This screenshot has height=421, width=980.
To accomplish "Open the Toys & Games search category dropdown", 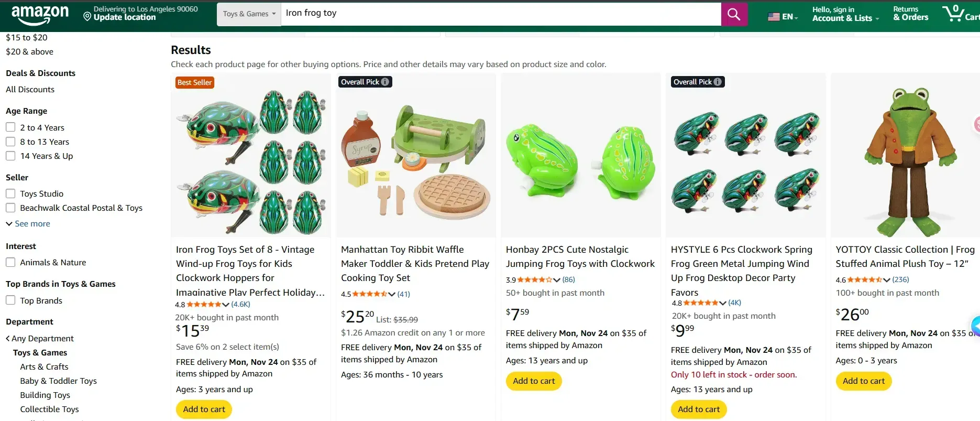I will coord(249,14).
